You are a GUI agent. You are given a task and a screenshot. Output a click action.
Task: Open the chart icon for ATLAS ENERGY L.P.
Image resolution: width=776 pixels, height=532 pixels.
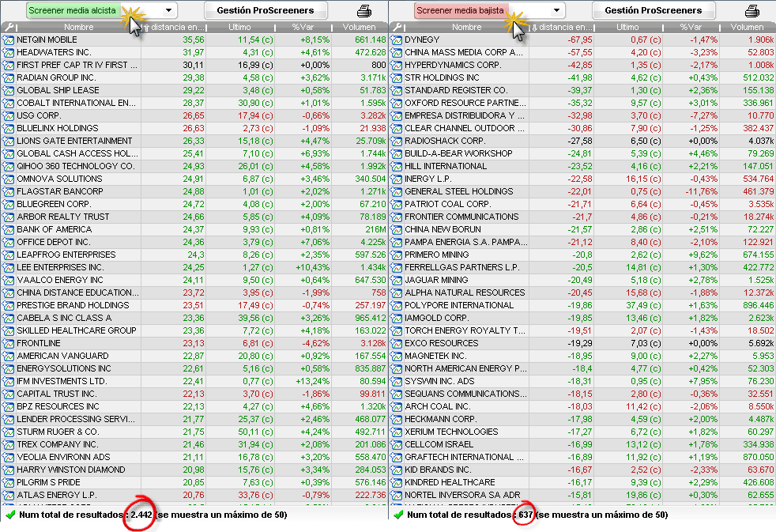coord(9,496)
